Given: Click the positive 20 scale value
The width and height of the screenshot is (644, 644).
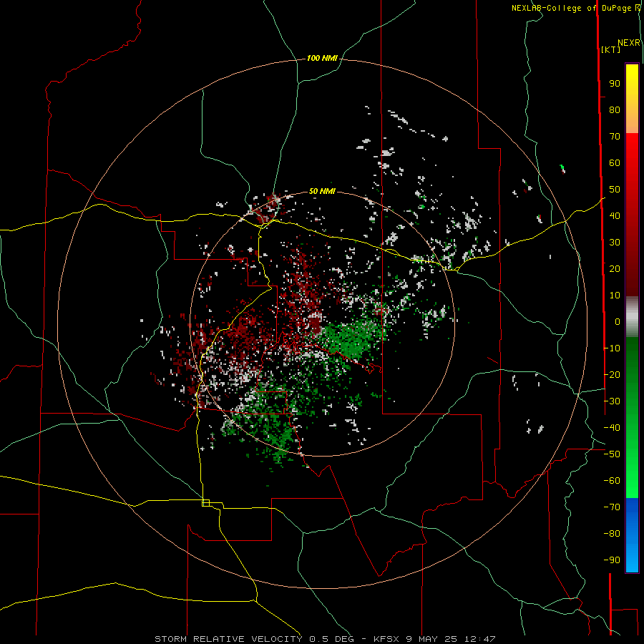Looking at the screenshot, I should coord(615,268).
